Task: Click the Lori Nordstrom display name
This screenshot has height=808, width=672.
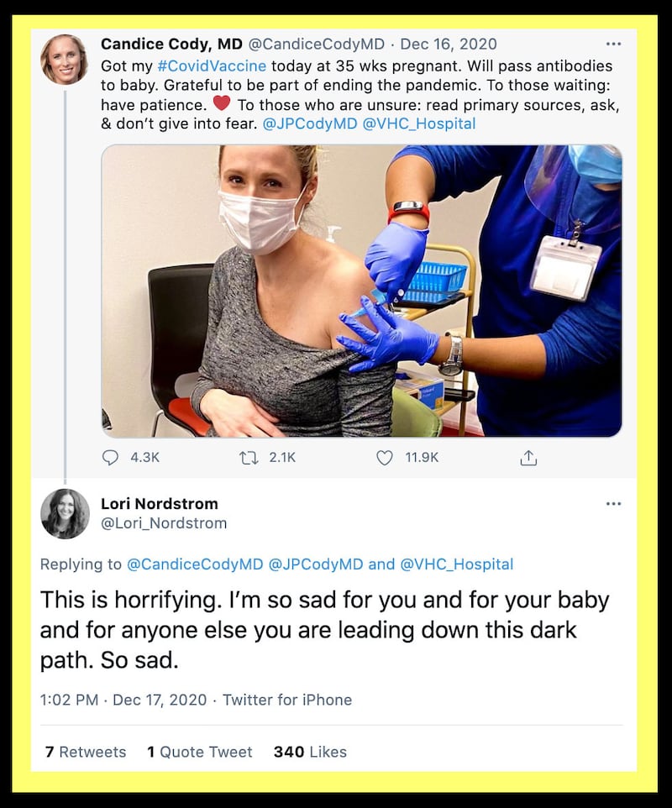Action: [x=160, y=504]
